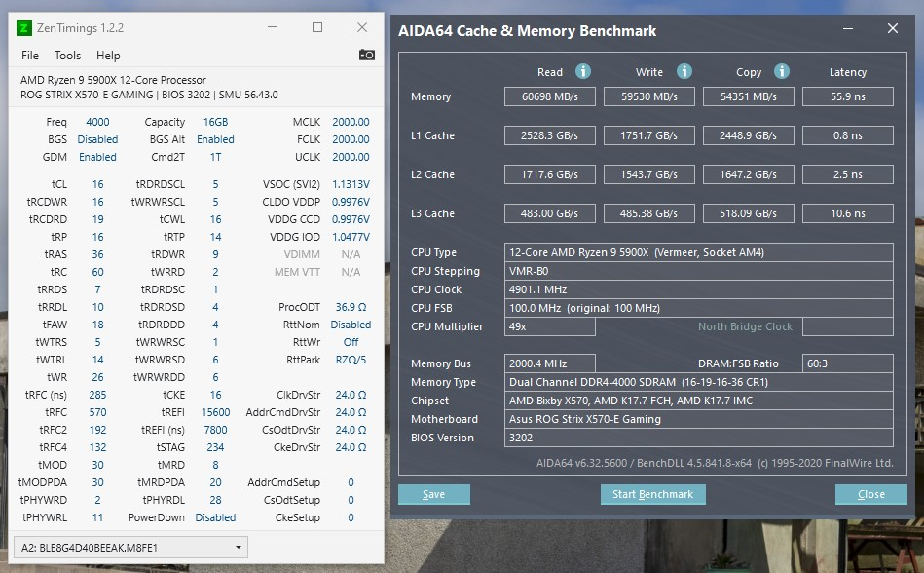Screen dimensions: 924x573
Task: Click the info icon next to Write
Action: [684, 71]
